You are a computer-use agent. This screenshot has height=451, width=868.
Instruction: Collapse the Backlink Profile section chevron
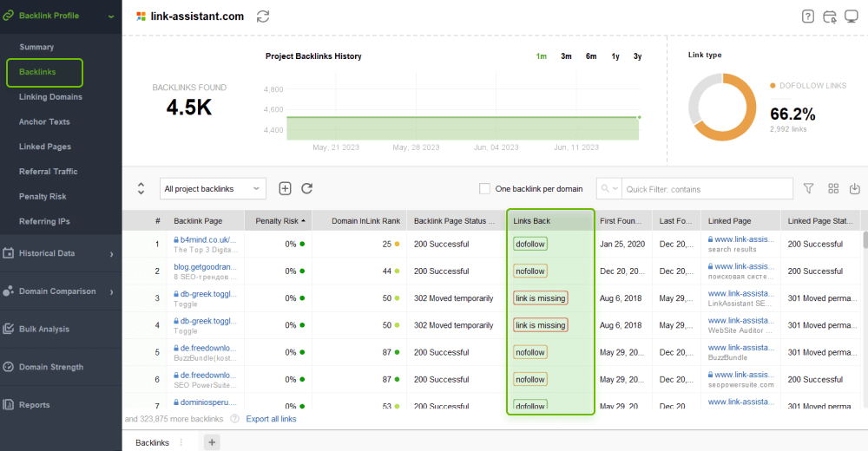pyautogui.click(x=111, y=16)
